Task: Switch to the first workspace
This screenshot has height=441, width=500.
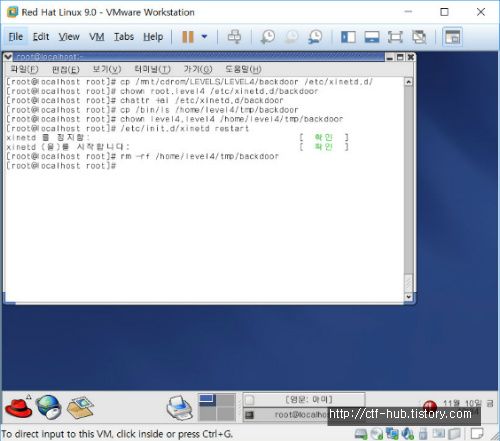Action: coord(207,400)
